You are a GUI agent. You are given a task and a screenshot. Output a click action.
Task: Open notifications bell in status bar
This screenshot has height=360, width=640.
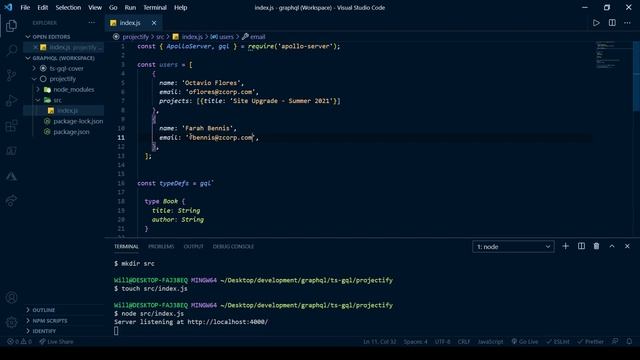(629, 342)
